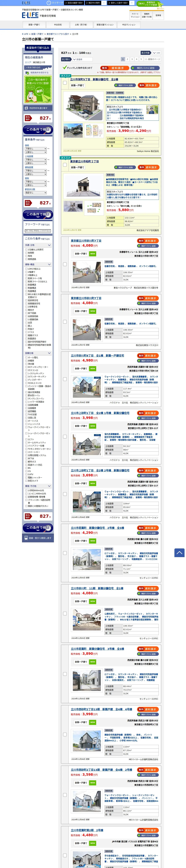This screenshot has width=186, height=868.
Task: Click exterior thumbnail of 栄町5丁目 listing
Action: (73, 130)
